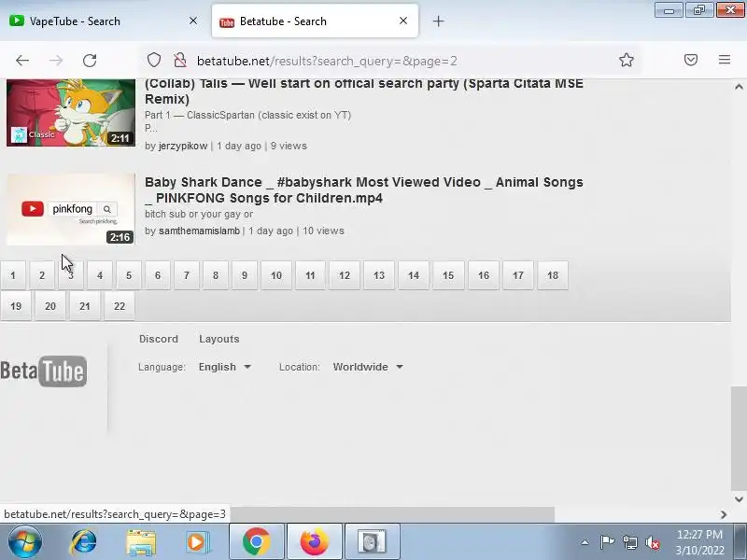747x560 pixels.
Task: Expand the Location Worldwide dropdown
Action: coord(368,367)
